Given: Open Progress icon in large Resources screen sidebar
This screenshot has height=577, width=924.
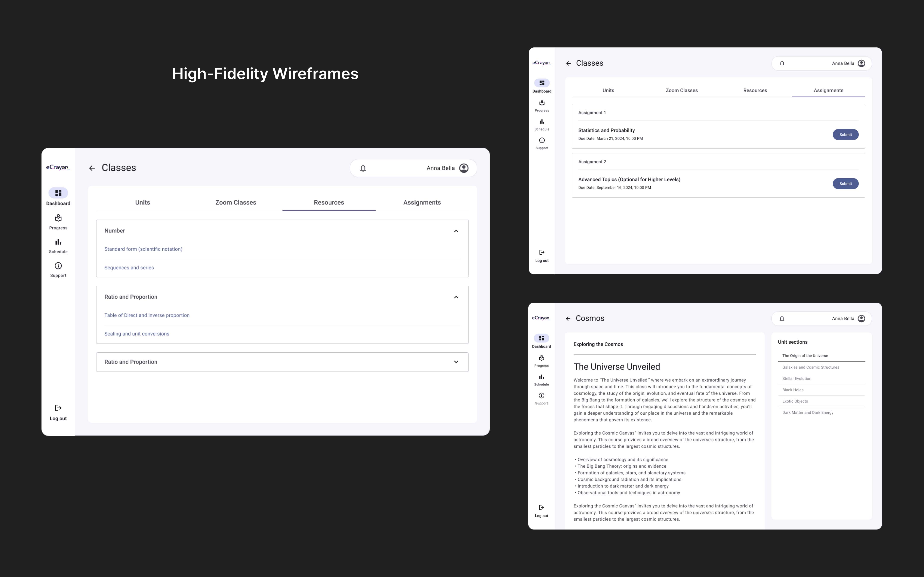Looking at the screenshot, I should 58,218.
